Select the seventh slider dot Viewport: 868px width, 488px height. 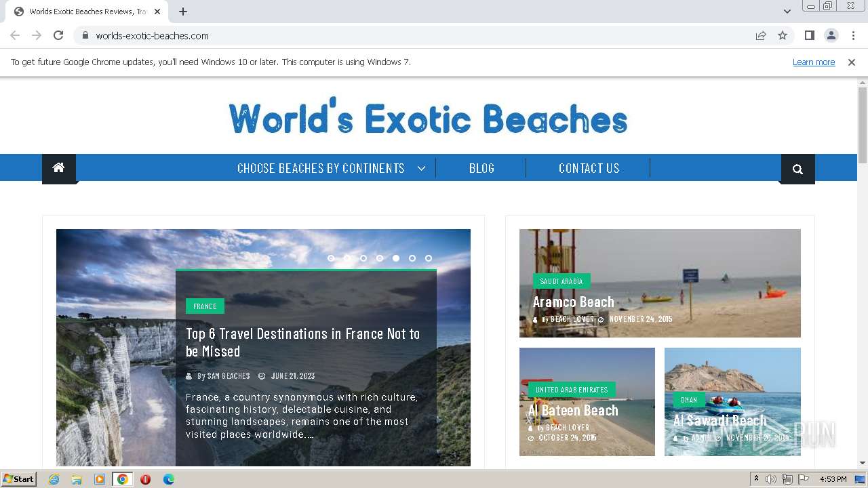tap(429, 258)
